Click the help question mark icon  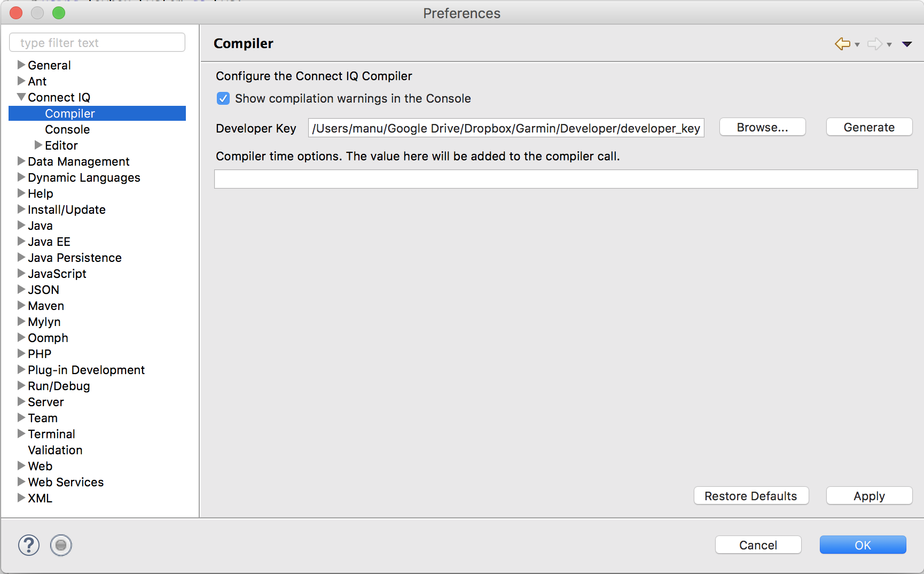click(29, 545)
